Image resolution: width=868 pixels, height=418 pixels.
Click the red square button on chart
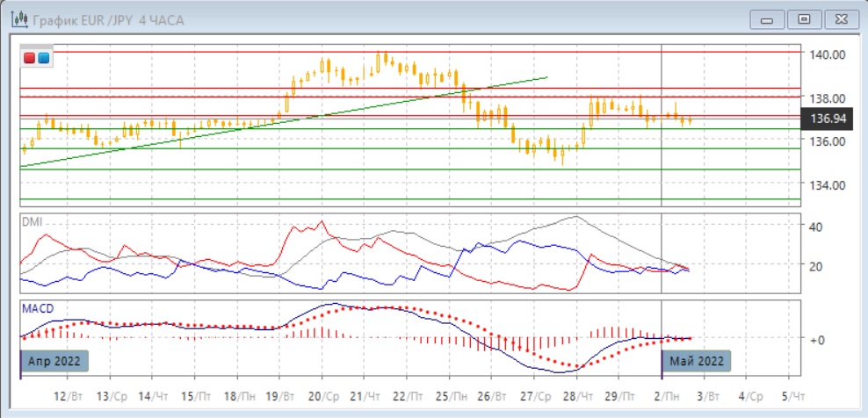coord(29,58)
